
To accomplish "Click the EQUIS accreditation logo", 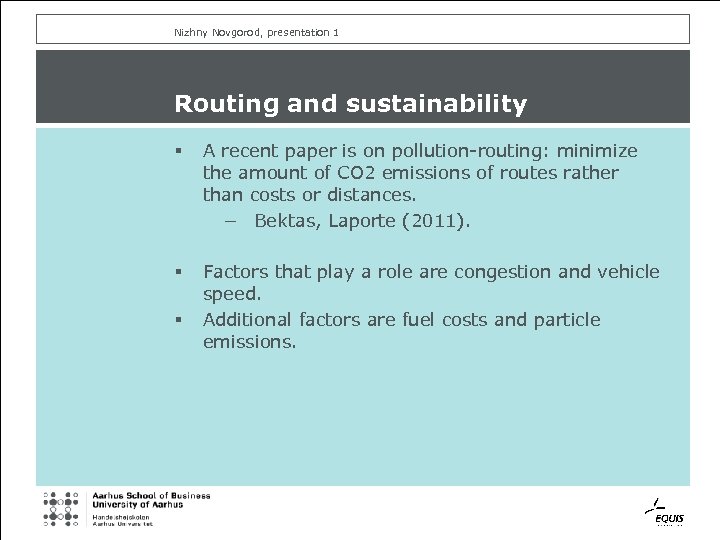I will [x=664, y=513].
